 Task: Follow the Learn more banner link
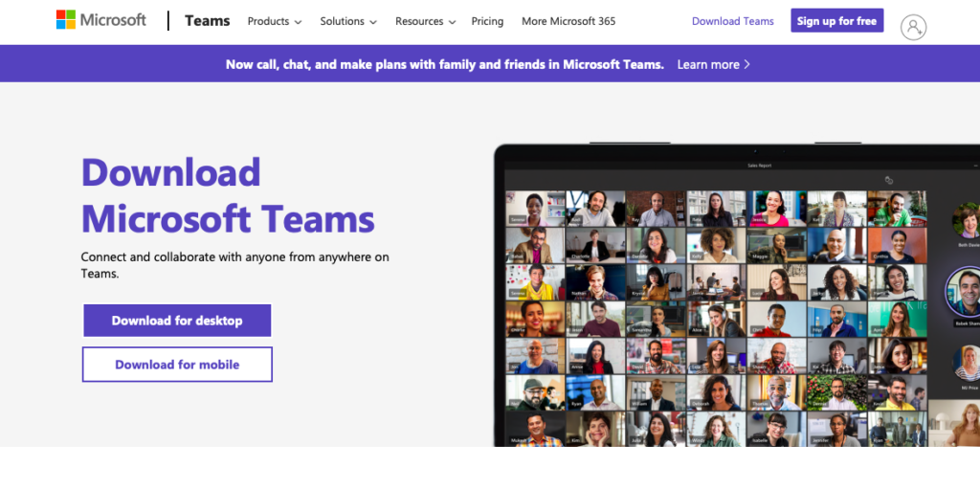(x=713, y=64)
